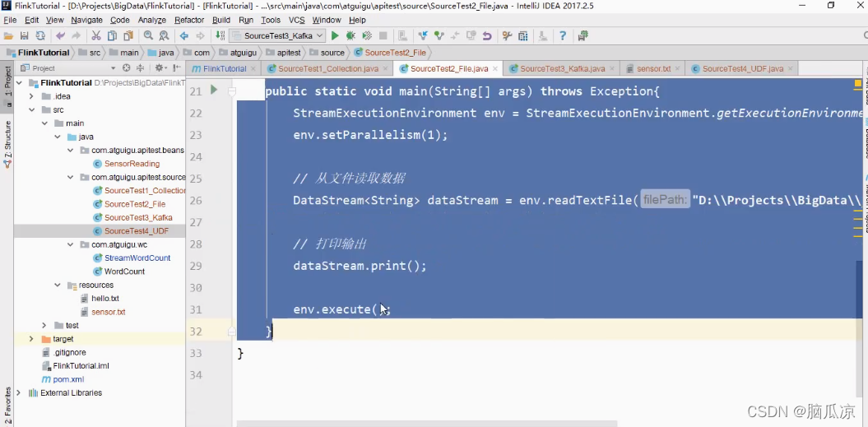Click the Help question mark icon
Viewport: 868px width, 427px height.
pyautogui.click(x=563, y=36)
